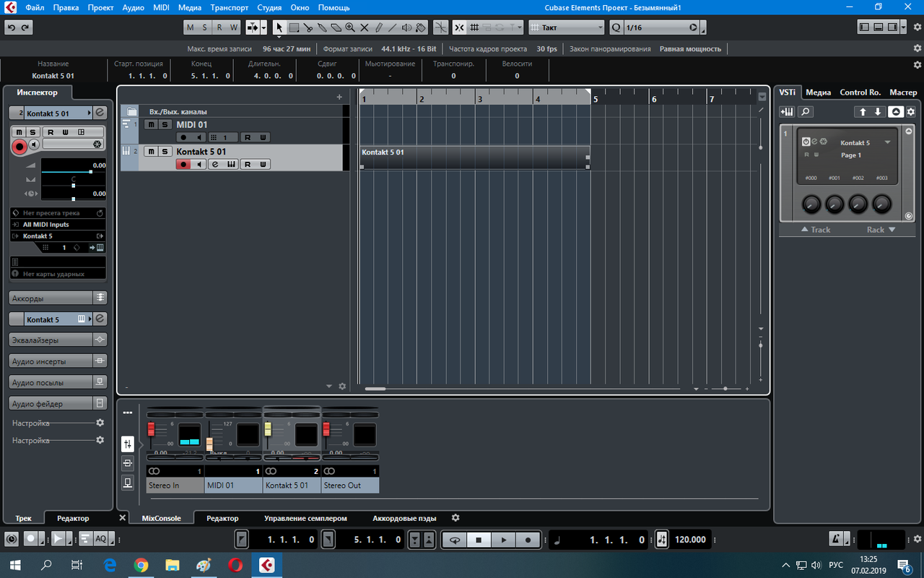Click the transport Play button
924x578 pixels.
coord(503,540)
